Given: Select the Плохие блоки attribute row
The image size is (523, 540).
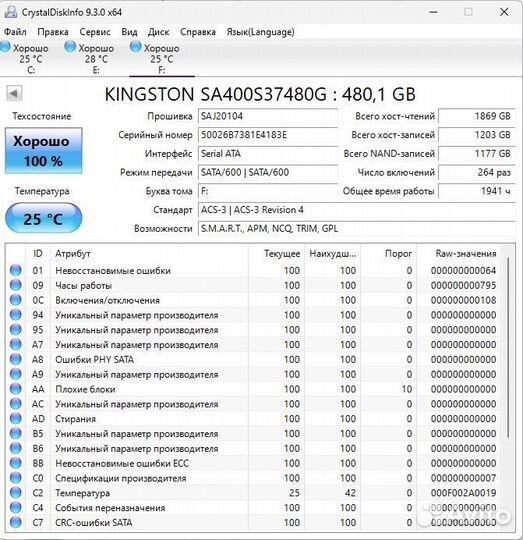Looking at the screenshot, I should (x=253, y=389).
